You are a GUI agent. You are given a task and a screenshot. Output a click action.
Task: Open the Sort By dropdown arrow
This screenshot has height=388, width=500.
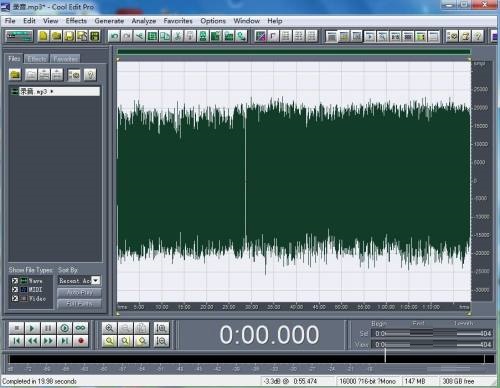pyautogui.click(x=96, y=281)
